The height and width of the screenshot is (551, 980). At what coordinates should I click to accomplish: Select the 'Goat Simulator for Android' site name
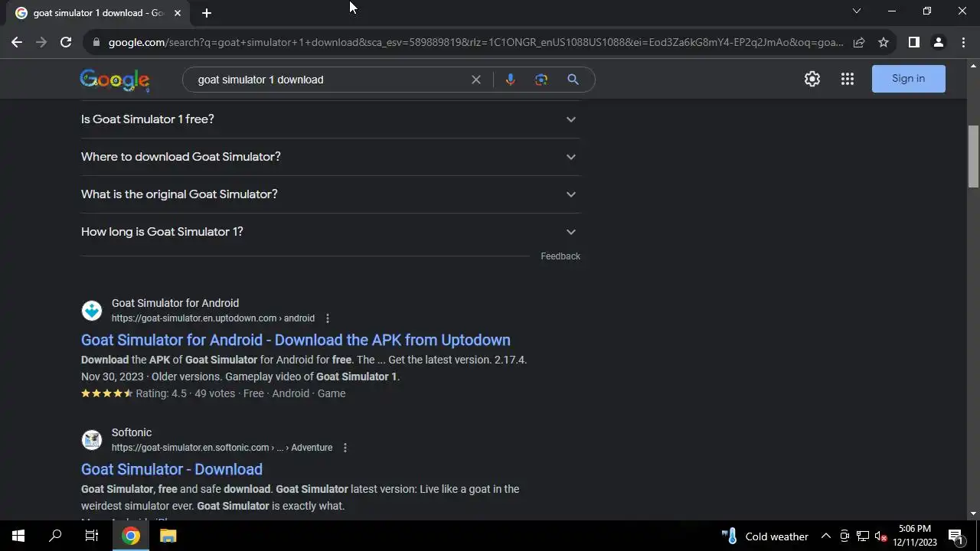click(175, 303)
